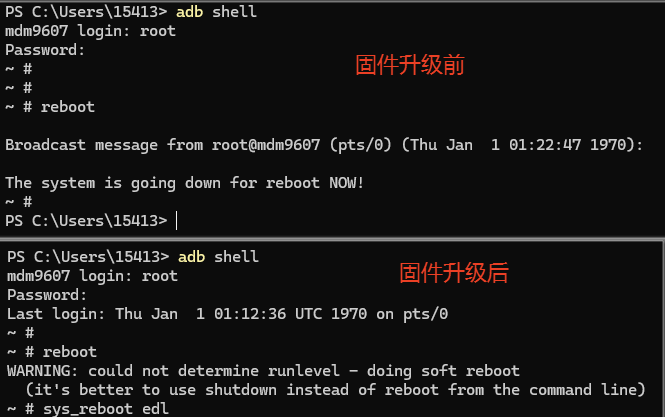This screenshot has height=417, width=665.
Task: Click 'The system is going down' text
Action: point(113,183)
